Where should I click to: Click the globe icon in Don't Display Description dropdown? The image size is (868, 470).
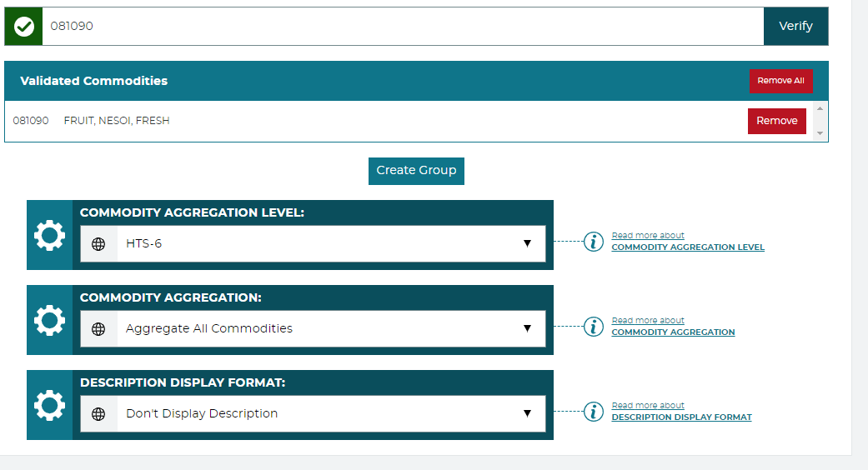pos(98,413)
